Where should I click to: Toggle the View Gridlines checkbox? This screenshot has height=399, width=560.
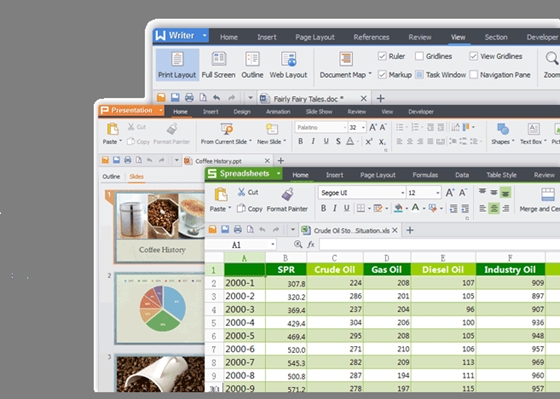(474, 56)
